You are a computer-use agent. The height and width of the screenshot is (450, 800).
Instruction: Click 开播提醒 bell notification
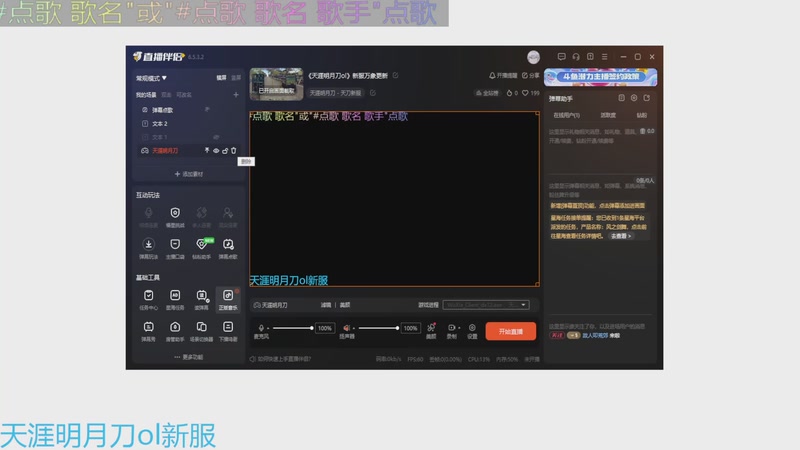503,76
